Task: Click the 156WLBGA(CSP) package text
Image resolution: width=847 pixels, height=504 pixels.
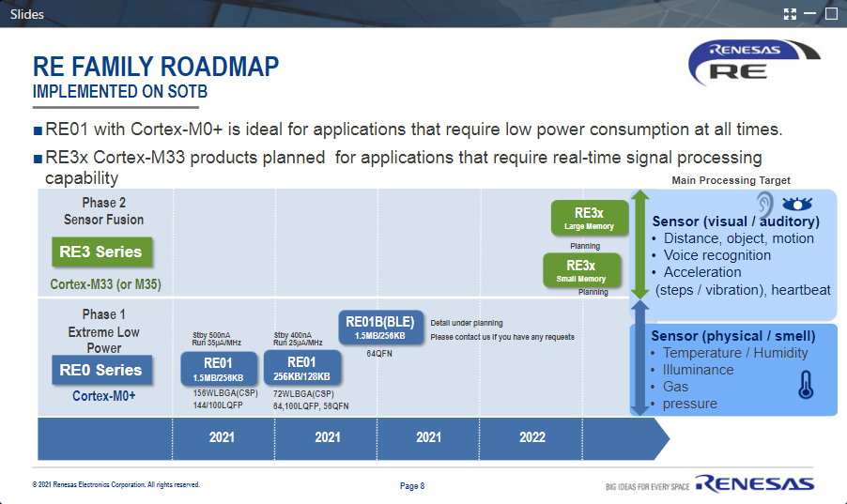Action: pos(225,393)
